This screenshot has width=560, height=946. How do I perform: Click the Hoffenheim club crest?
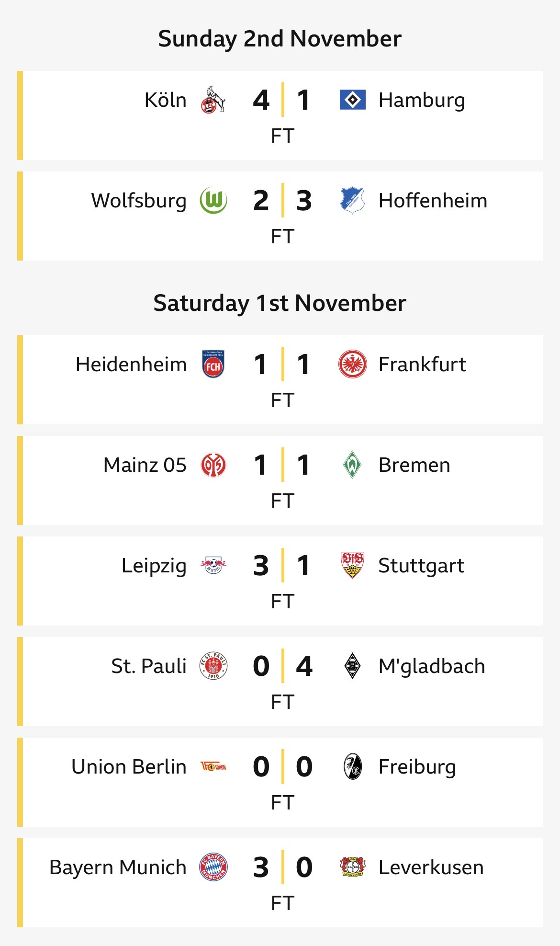[x=352, y=201]
